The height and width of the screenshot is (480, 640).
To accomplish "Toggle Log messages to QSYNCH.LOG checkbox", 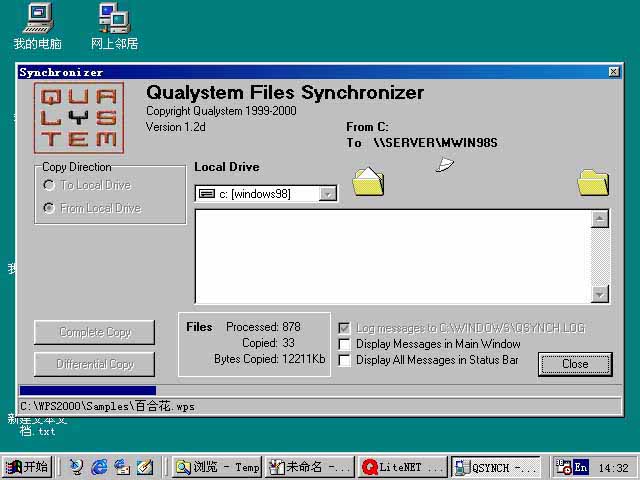I will (345, 328).
